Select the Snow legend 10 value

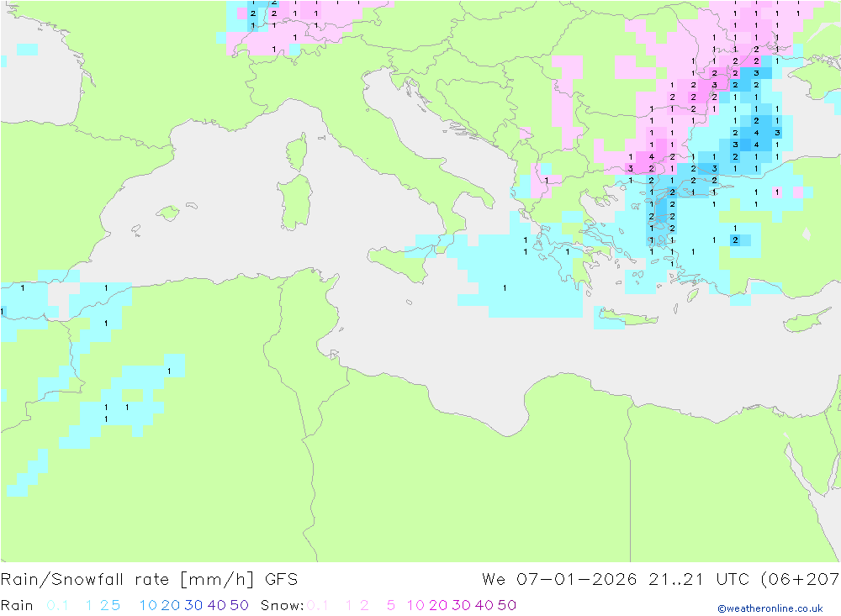pyautogui.click(x=415, y=605)
